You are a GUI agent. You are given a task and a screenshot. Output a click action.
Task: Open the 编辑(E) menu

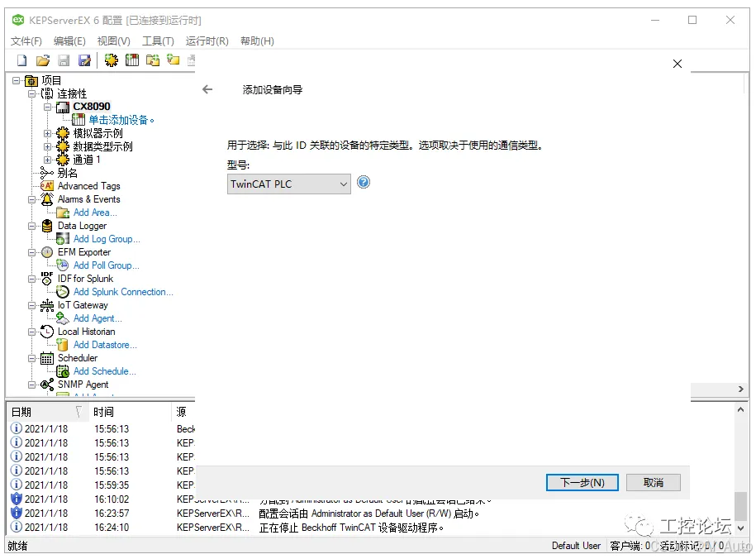point(69,41)
